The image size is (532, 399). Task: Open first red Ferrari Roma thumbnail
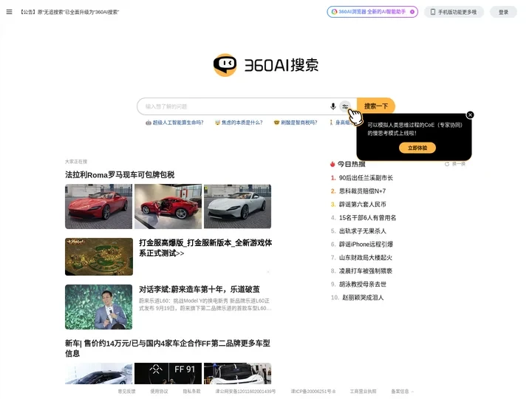(x=99, y=206)
